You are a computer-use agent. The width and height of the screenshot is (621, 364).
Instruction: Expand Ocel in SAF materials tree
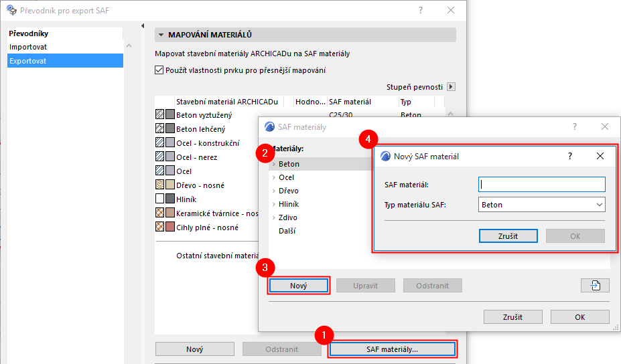[274, 177]
